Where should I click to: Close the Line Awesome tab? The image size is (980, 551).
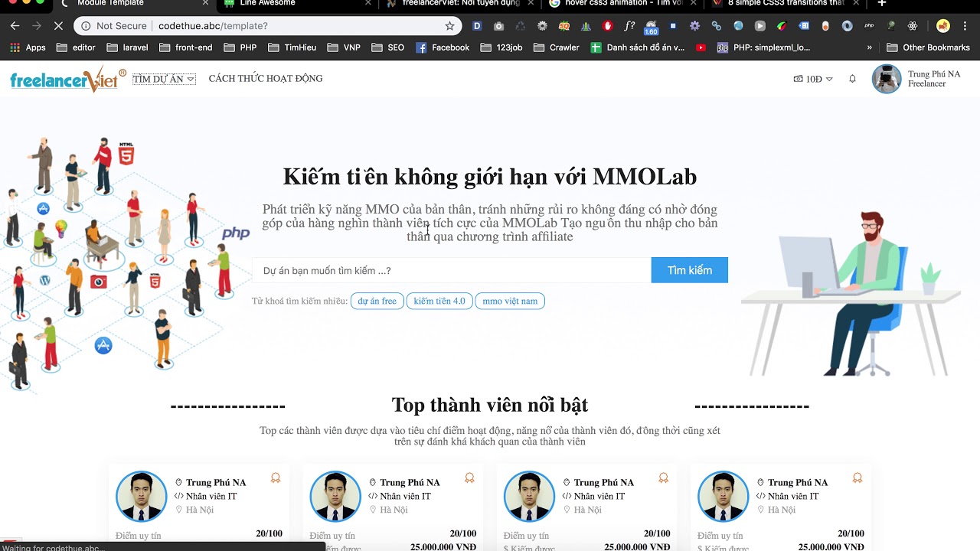tap(368, 3)
